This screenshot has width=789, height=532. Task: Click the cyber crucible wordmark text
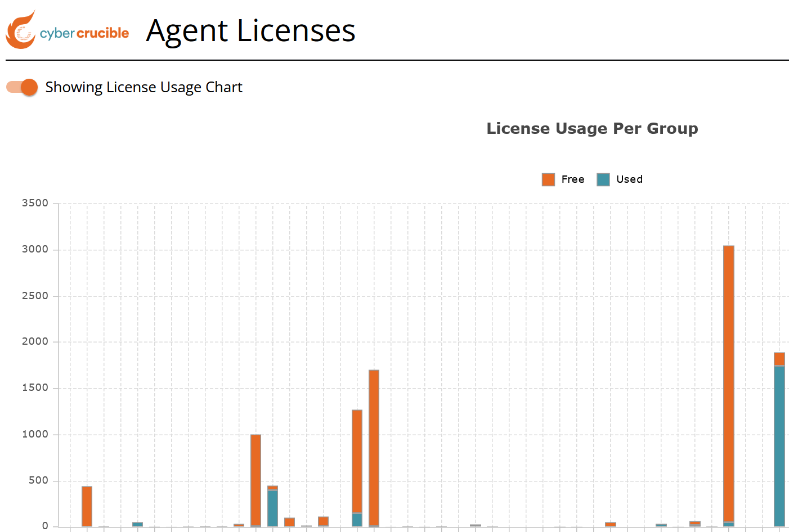click(84, 34)
